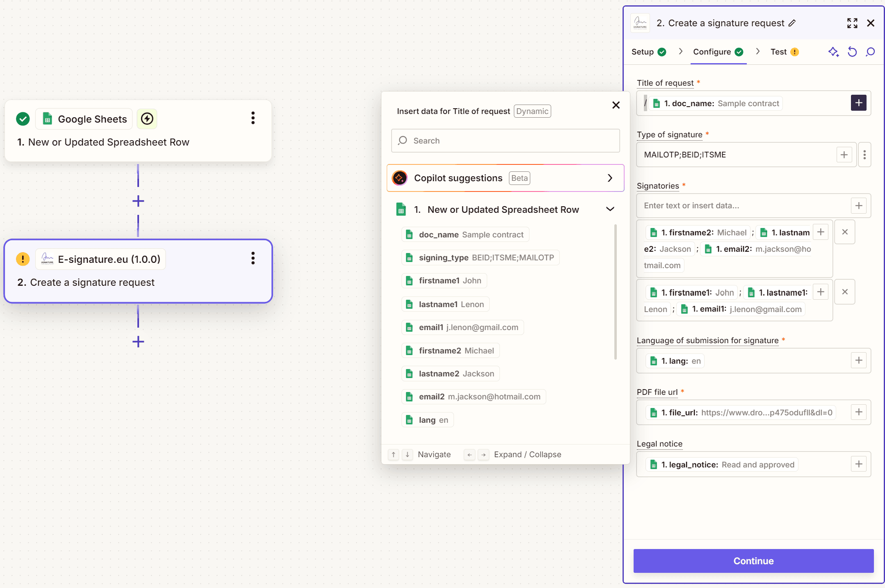This screenshot has width=885, height=588.
Task: Click the Insert data popup scrollbar
Action: click(x=616, y=292)
